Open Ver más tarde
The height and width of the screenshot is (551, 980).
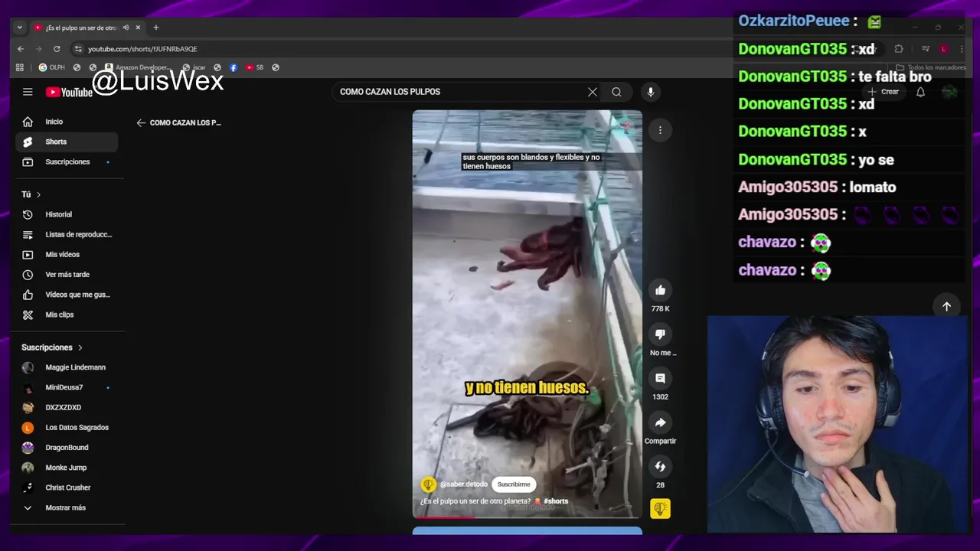click(67, 274)
